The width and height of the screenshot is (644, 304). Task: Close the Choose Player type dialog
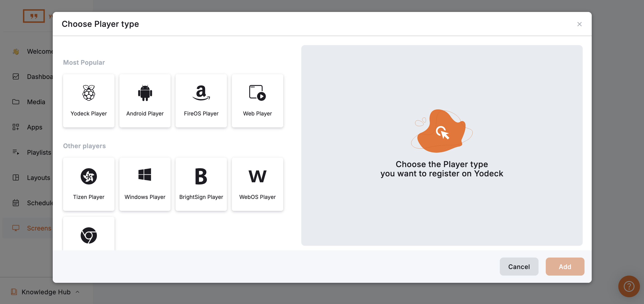(579, 24)
